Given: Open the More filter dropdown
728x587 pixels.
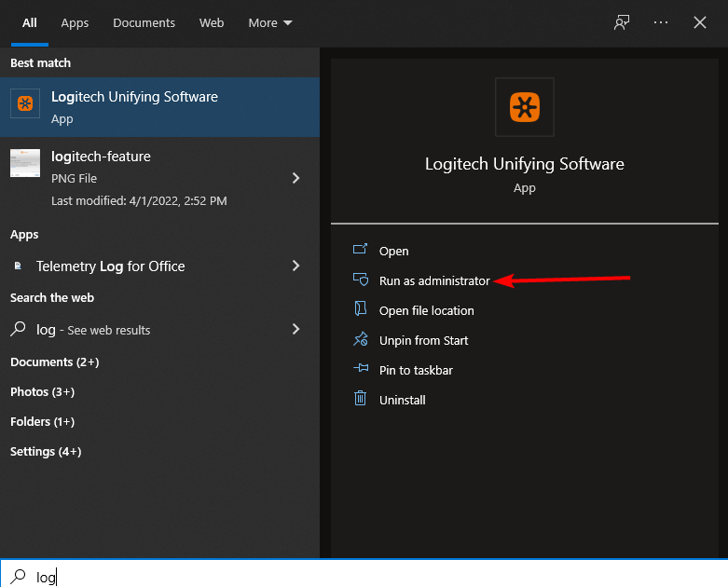Looking at the screenshot, I should [269, 22].
